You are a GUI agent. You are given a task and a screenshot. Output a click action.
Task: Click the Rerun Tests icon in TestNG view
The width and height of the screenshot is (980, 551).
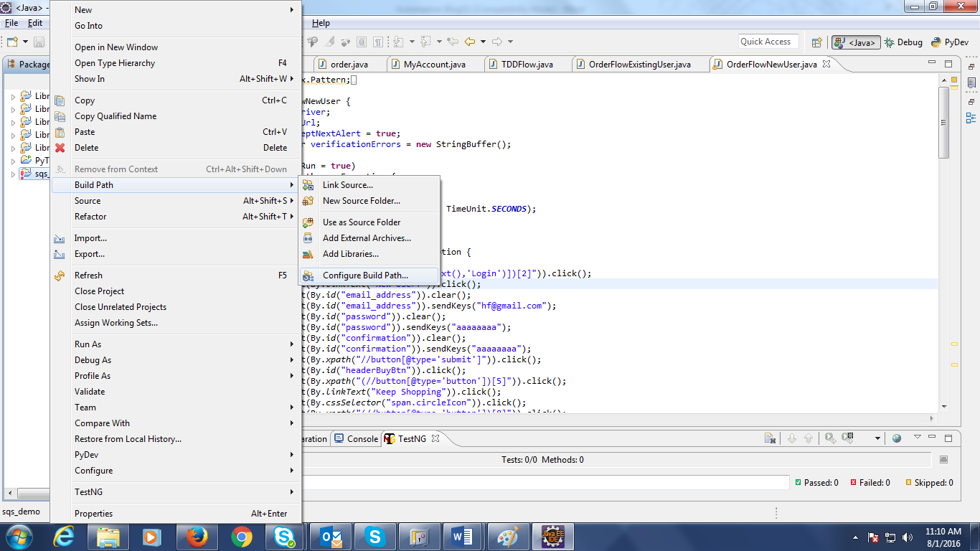[831, 438]
